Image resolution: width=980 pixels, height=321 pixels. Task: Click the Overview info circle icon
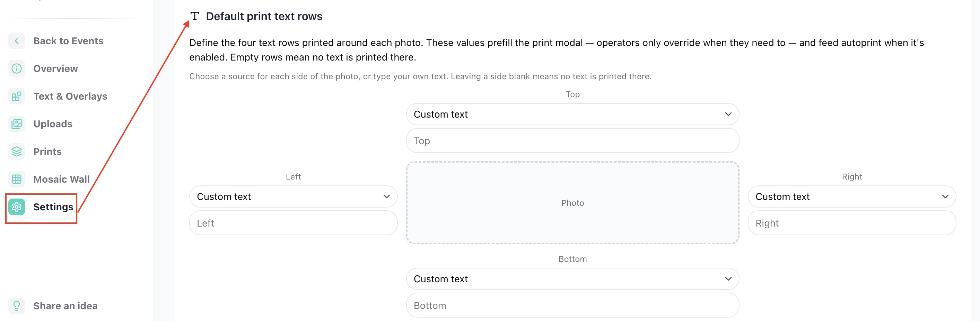17,69
